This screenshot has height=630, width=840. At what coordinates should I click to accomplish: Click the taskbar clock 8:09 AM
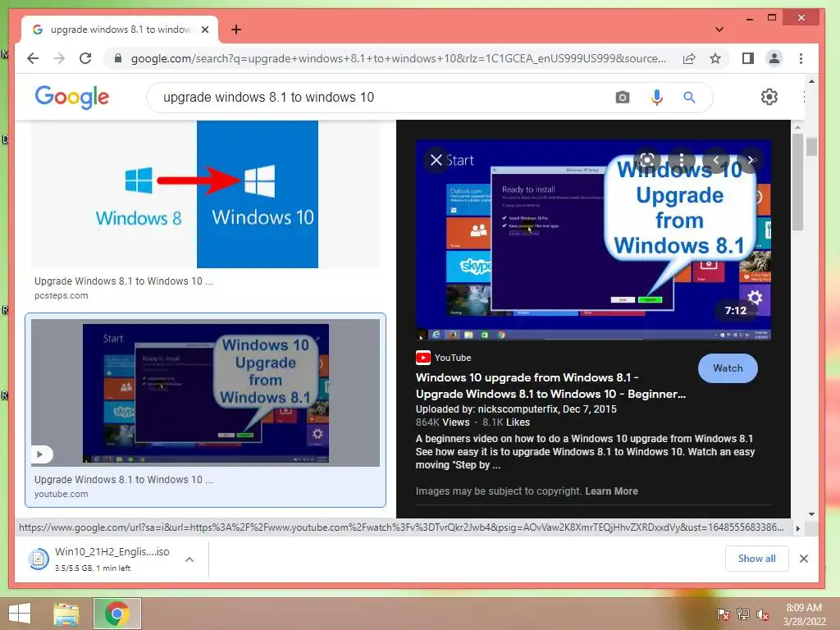[x=803, y=608]
